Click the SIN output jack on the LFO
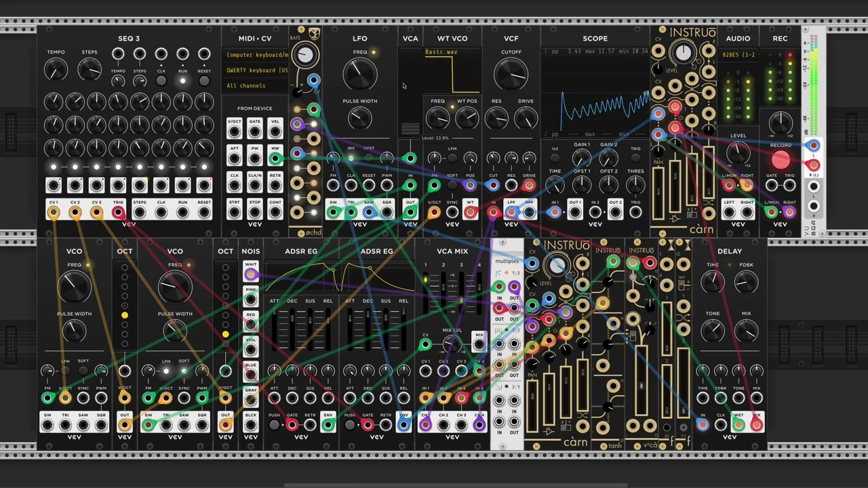868x488 pixels. click(x=333, y=212)
